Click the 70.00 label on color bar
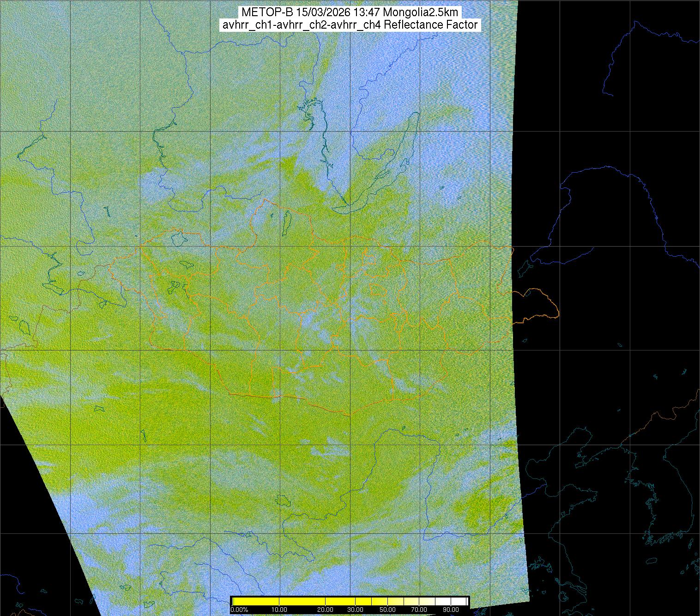Image resolution: width=700 pixels, height=616 pixels. (x=419, y=610)
